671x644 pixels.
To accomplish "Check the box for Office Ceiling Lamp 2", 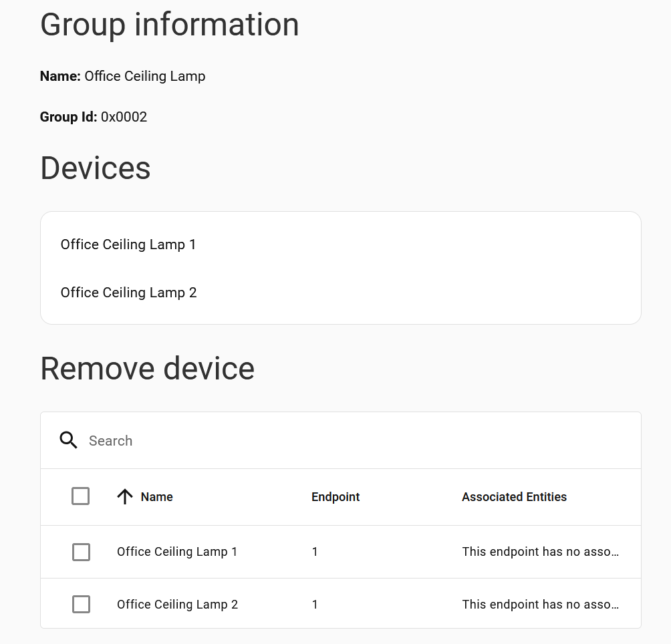I will coord(81,605).
